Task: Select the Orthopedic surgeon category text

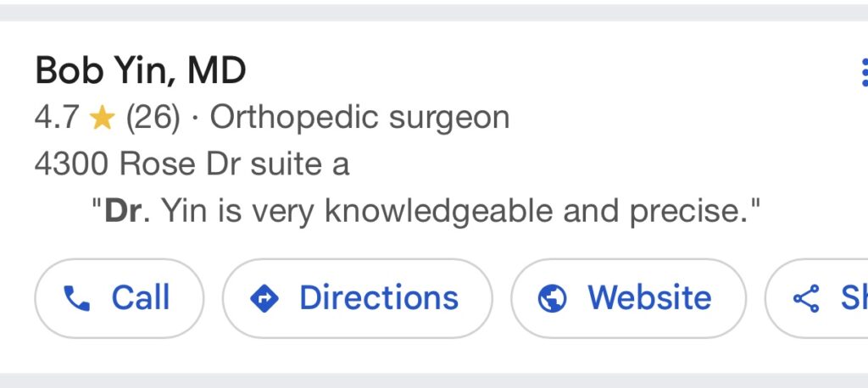Action: 359,119
